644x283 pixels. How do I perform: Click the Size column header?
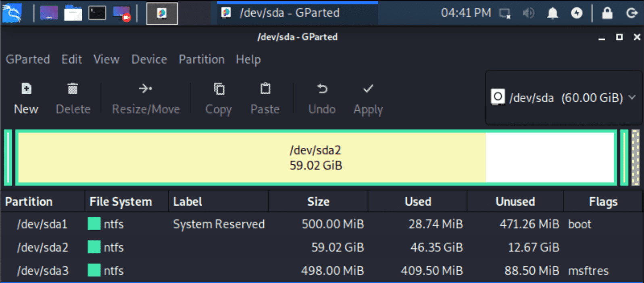pyautogui.click(x=318, y=202)
